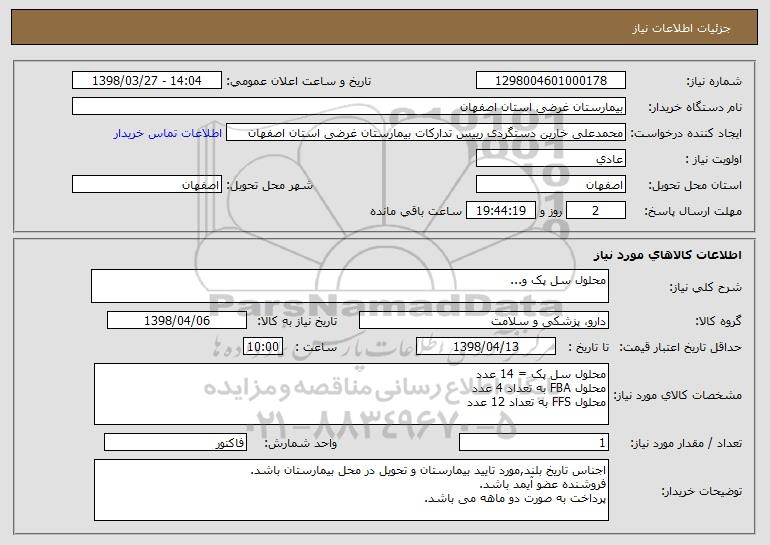Click the گروه کالا field

484,320
